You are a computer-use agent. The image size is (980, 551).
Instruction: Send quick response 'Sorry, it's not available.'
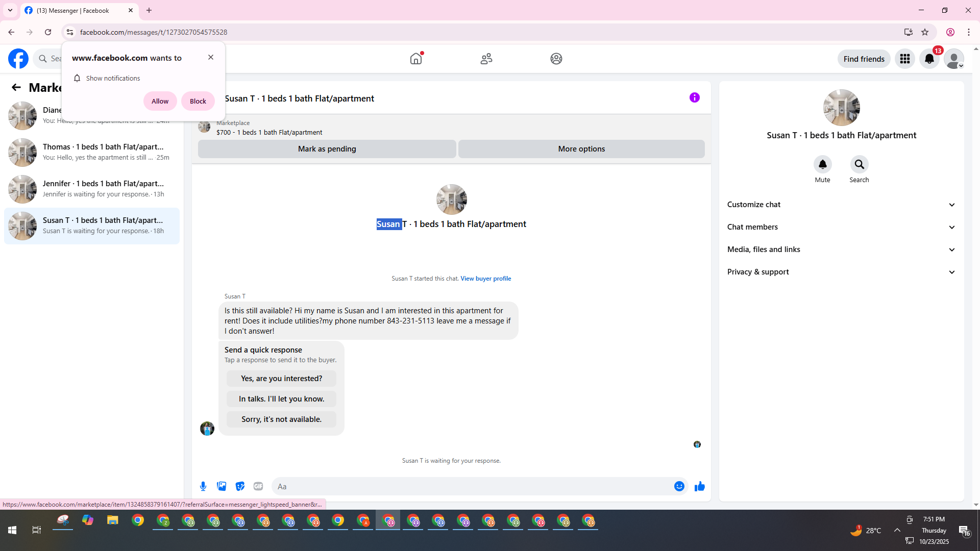pyautogui.click(x=281, y=419)
